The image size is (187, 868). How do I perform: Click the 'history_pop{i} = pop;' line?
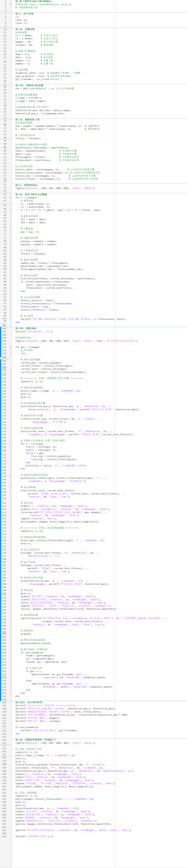tap(35, 307)
